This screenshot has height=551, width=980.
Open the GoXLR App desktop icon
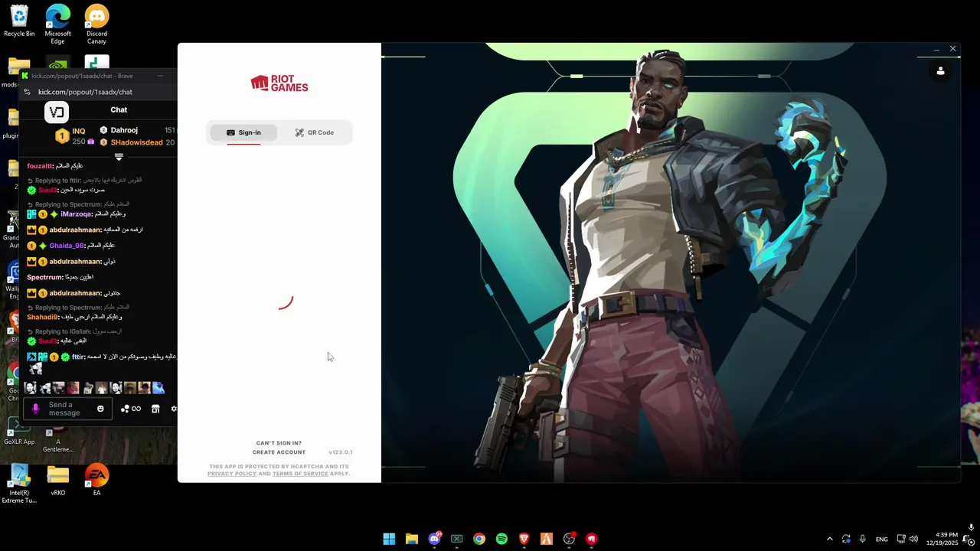point(19,432)
